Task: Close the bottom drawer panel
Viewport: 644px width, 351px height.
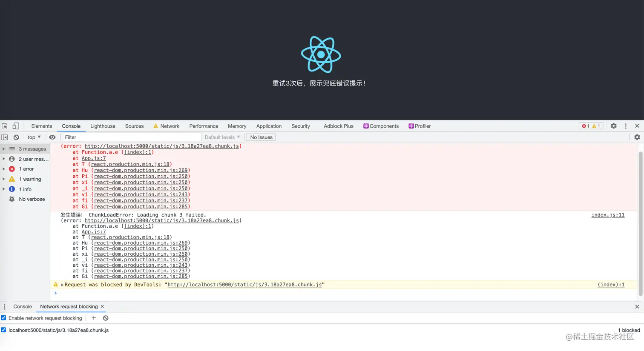Action: [637, 307]
